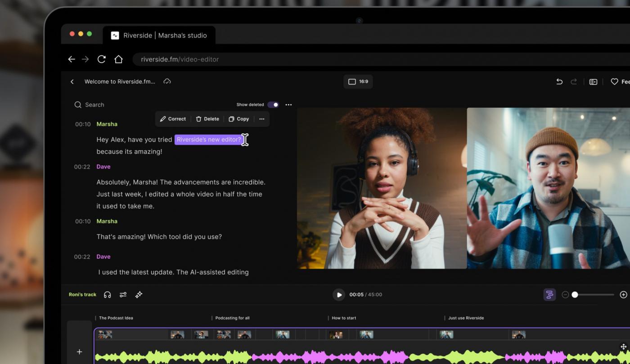Zoom out the timeline with the minus icon

click(x=565, y=295)
